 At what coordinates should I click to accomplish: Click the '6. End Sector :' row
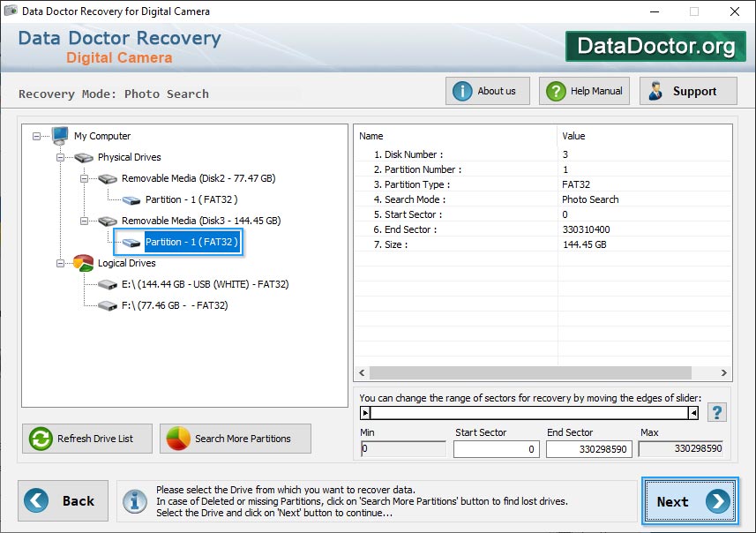(x=543, y=229)
